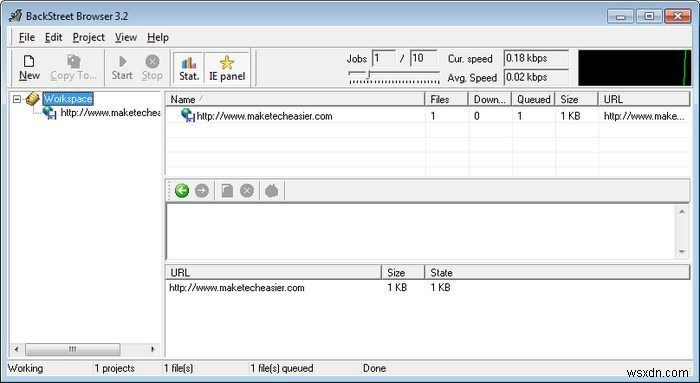Click the maximum jobs field showing 10

click(x=423, y=58)
